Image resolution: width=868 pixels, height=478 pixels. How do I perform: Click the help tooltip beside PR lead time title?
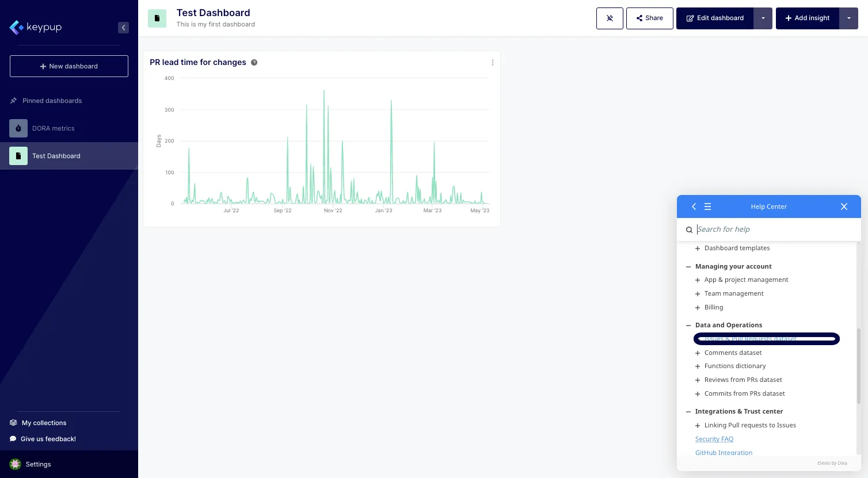[x=254, y=62]
